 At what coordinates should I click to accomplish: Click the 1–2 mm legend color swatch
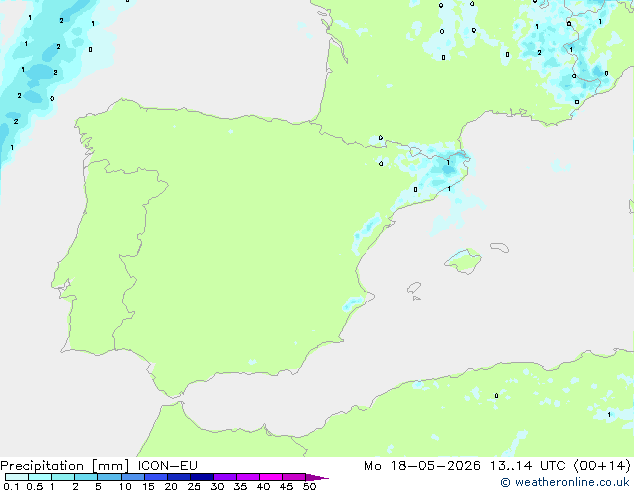point(63,477)
